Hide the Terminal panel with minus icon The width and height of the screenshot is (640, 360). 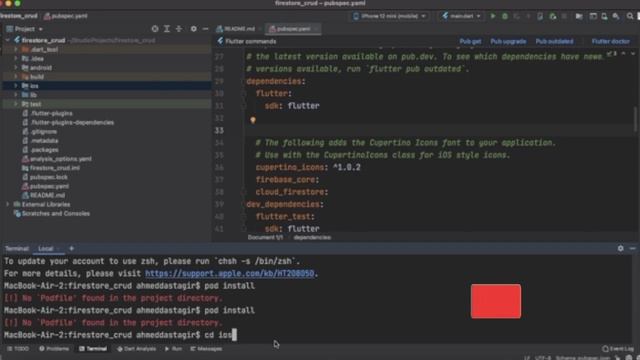[x=633, y=248]
